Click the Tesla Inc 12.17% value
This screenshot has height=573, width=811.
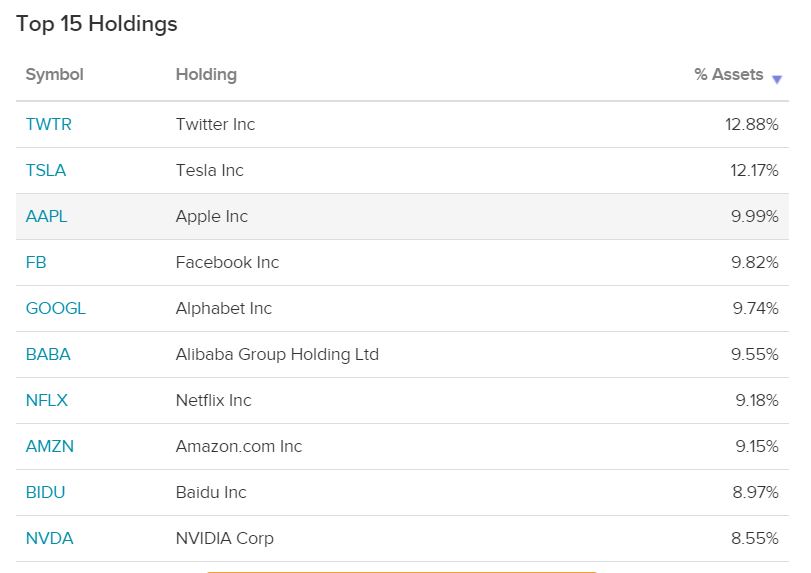click(x=754, y=170)
